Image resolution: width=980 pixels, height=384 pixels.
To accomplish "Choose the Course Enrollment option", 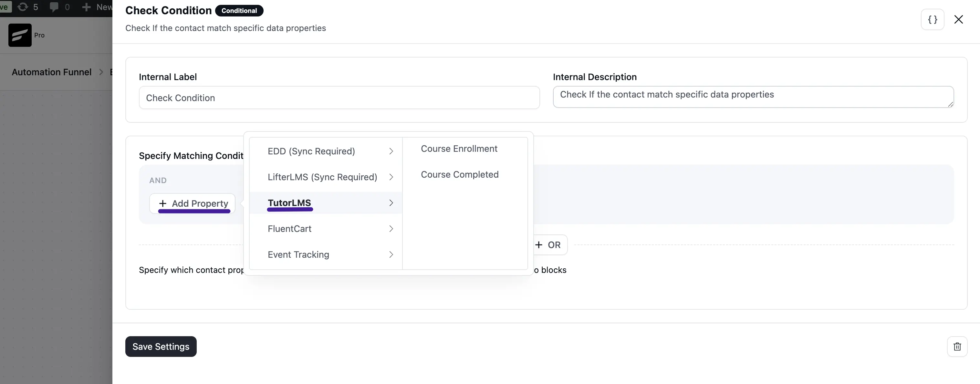I will pos(459,149).
